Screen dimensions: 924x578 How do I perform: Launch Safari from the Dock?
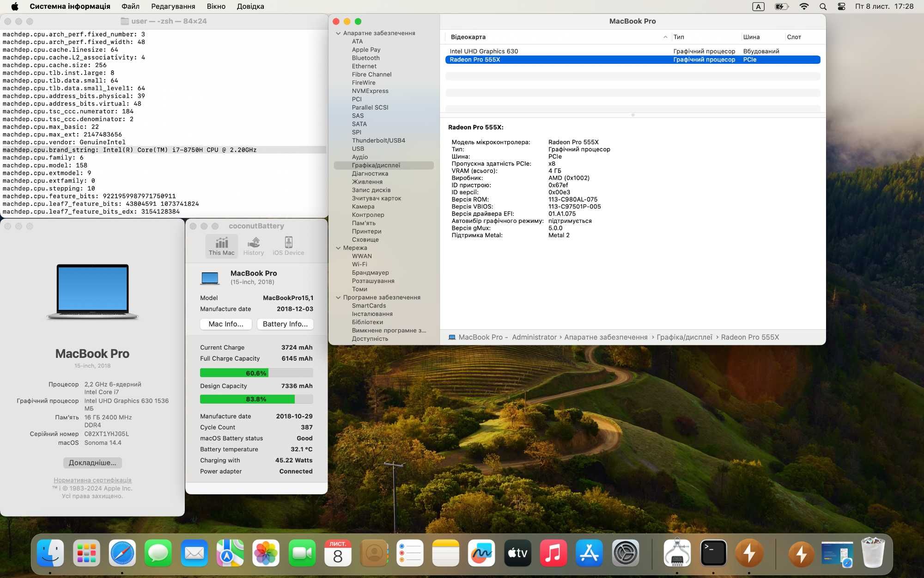(122, 553)
